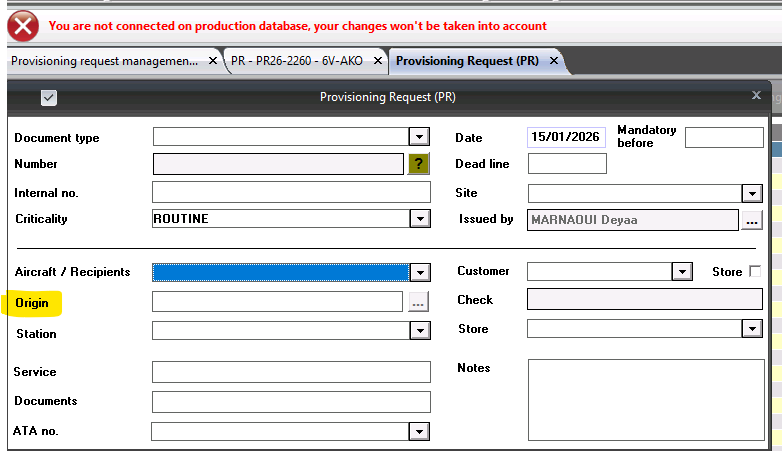
Task: Open the Origin browse ellipsis button
Action: [x=418, y=302]
